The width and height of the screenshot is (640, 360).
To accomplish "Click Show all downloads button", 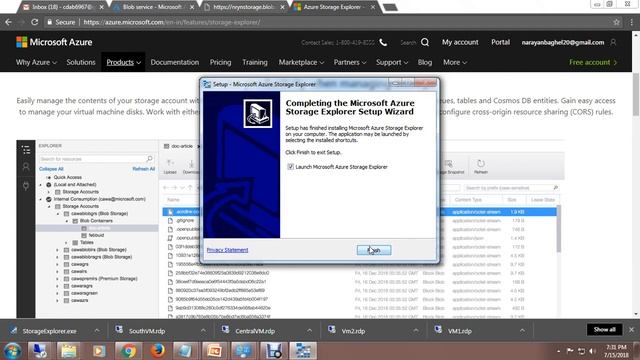I will click(x=604, y=329).
